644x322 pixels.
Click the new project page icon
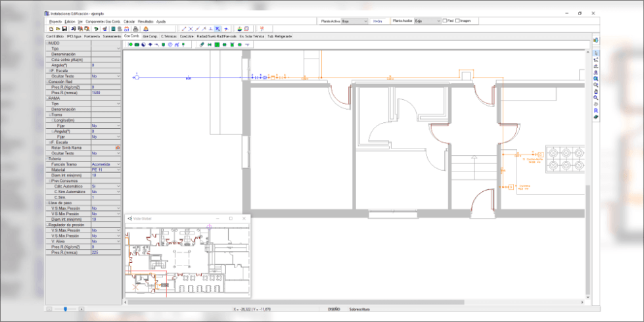click(51, 29)
